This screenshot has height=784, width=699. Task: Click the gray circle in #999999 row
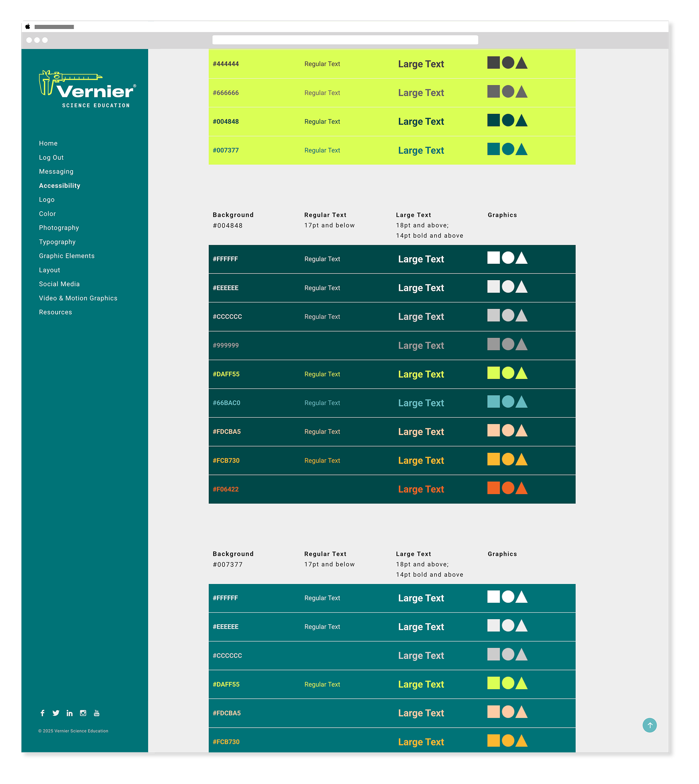click(508, 344)
